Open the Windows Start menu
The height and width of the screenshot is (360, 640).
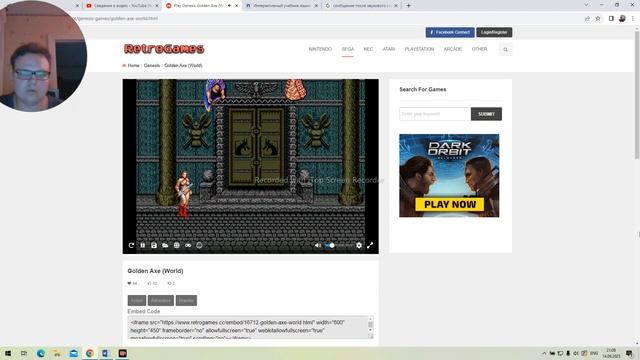[x=7, y=353]
